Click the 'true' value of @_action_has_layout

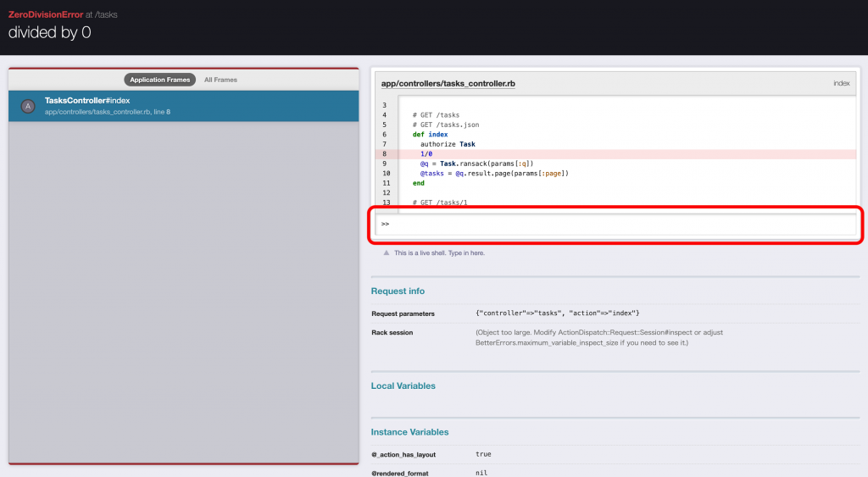click(x=482, y=454)
